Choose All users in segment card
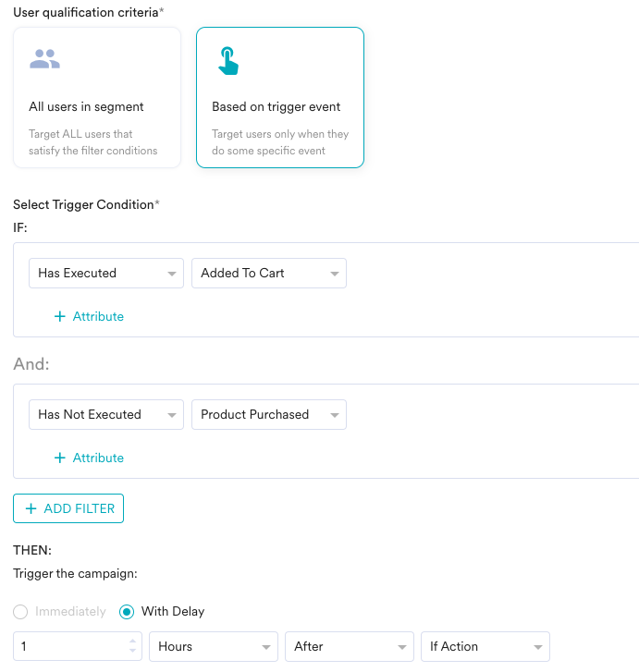 coord(97,97)
